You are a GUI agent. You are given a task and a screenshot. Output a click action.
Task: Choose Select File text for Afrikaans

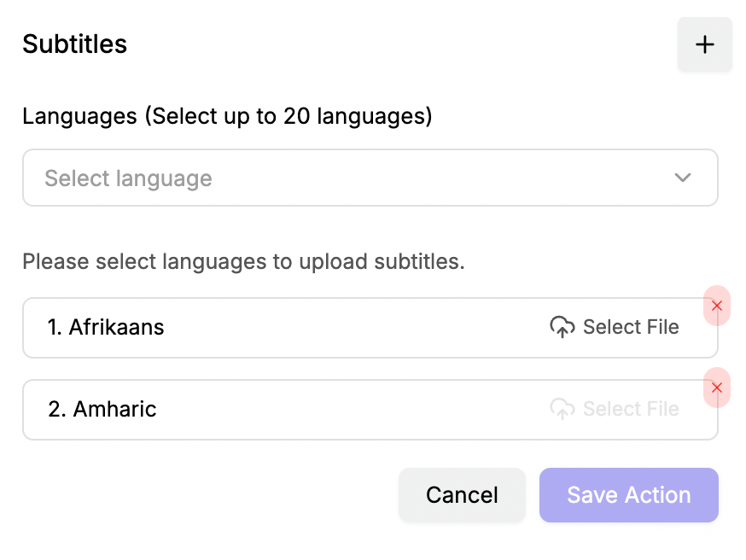click(x=631, y=327)
